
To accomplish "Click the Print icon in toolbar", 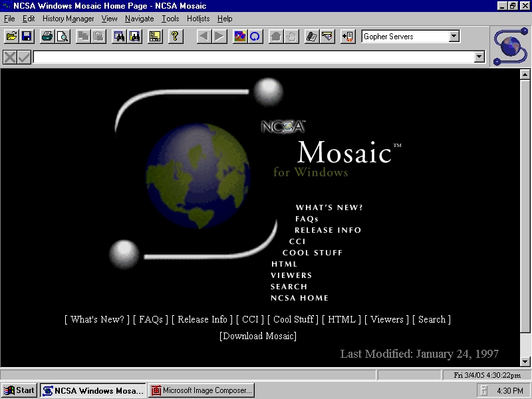I will 47,37.
